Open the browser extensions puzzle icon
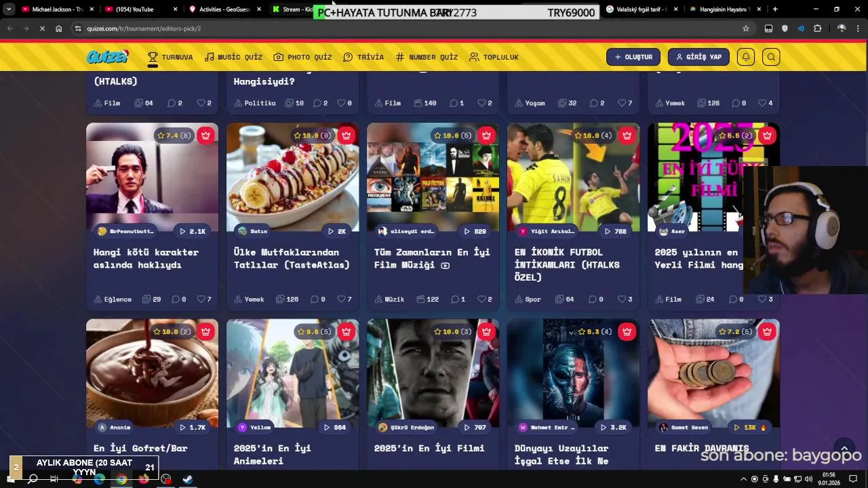Screen dimensions: 868x488 [817, 28]
